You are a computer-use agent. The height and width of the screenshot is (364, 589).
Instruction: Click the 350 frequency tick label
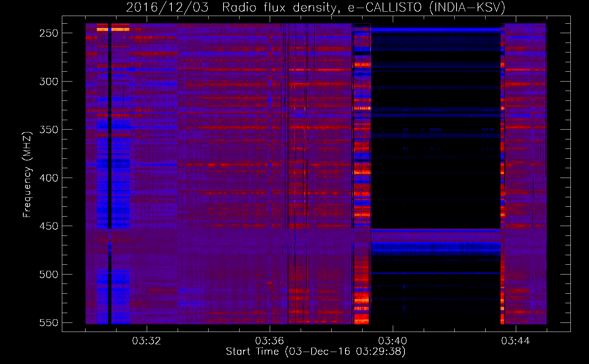[x=49, y=130]
